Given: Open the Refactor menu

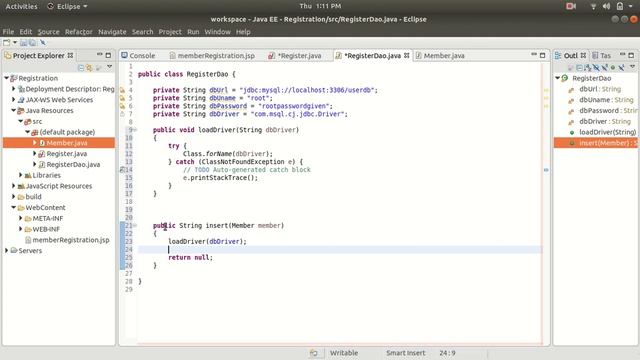Looking at the screenshot, I should click(x=79, y=32).
